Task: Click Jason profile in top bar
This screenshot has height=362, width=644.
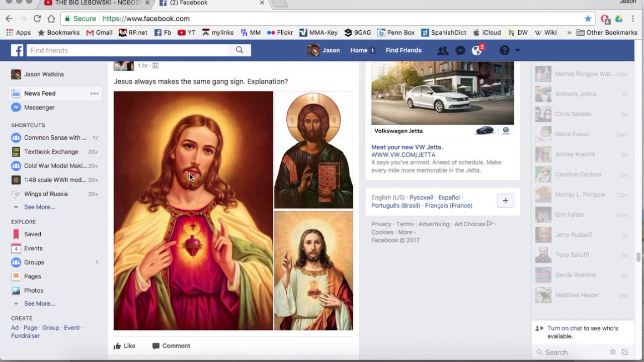Action: [x=324, y=50]
